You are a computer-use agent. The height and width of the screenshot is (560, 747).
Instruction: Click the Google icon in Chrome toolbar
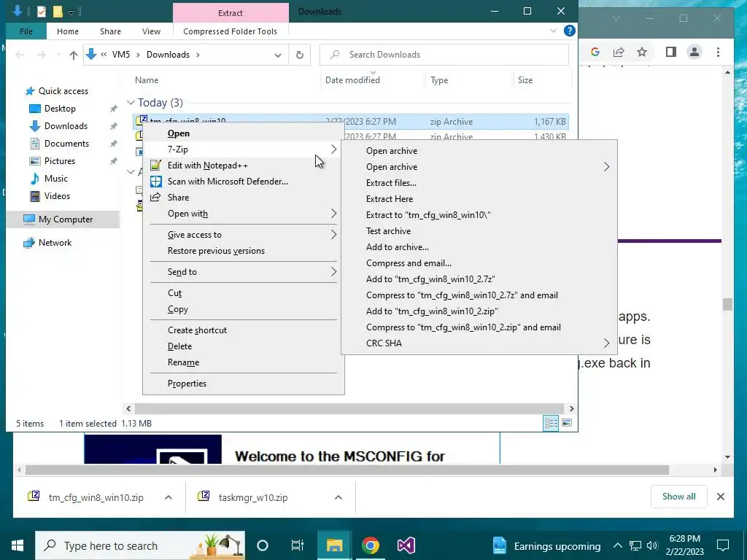pyautogui.click(x=595, y=52)
